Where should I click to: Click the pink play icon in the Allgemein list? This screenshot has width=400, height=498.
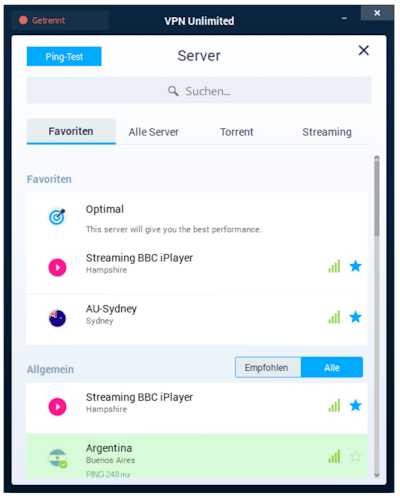57,407
